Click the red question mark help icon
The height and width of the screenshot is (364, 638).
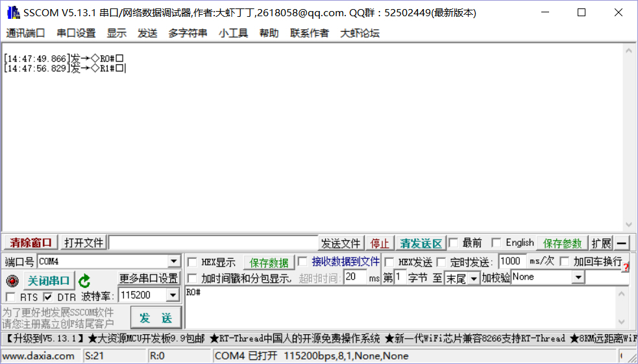(x=626, y=267)
